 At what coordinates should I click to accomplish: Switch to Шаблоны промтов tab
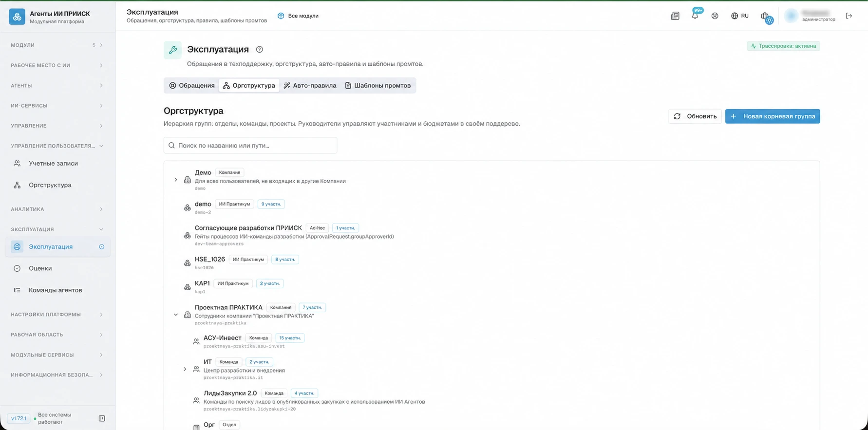(378, 86)
